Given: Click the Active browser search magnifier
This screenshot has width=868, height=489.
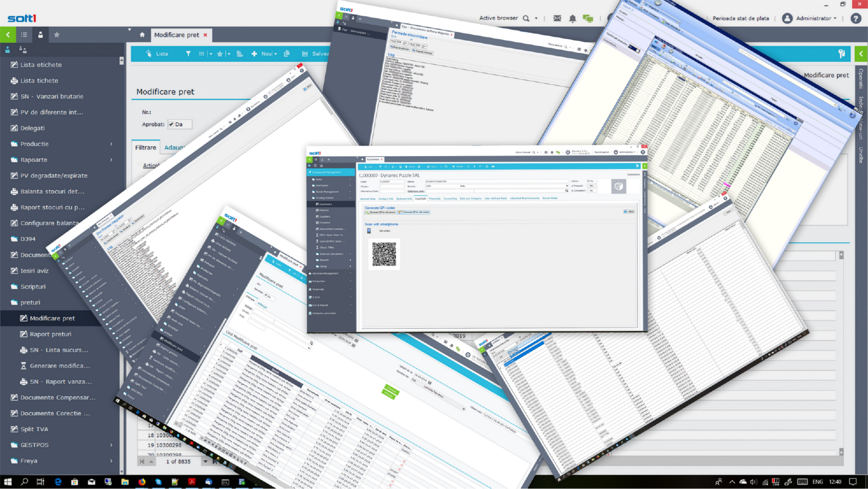Looking at the screenshot, I should click(x=526, y=18).
